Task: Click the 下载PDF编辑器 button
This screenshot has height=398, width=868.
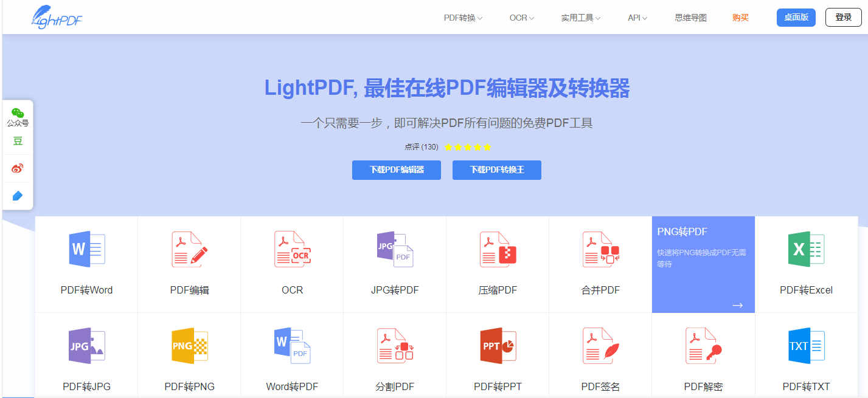Action: tap(397, 170)
